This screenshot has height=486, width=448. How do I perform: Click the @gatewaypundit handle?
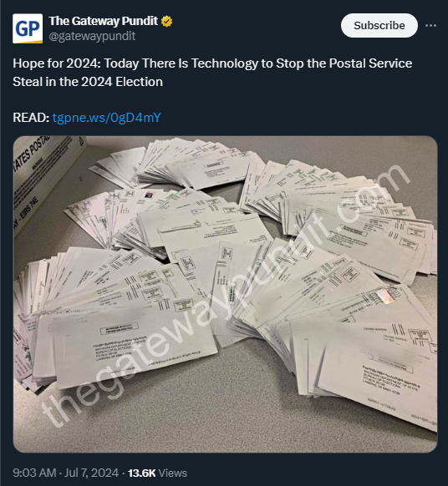click(x=92, y=36)
